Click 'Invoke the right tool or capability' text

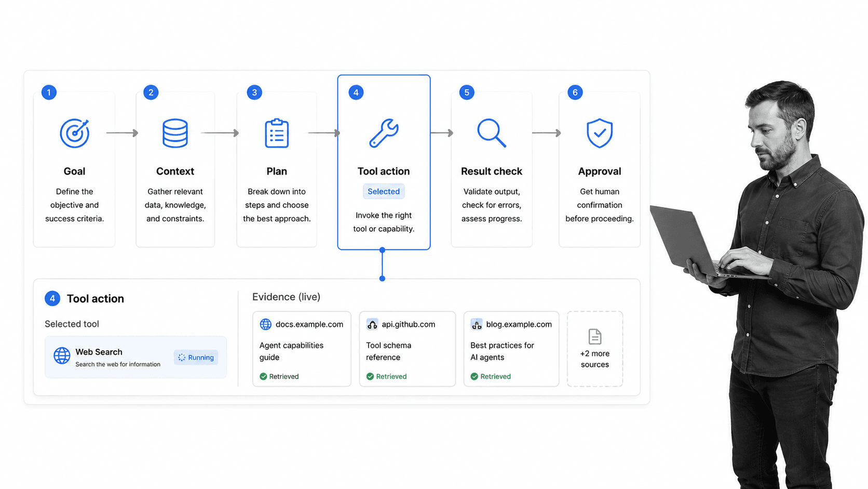(384, 222)
